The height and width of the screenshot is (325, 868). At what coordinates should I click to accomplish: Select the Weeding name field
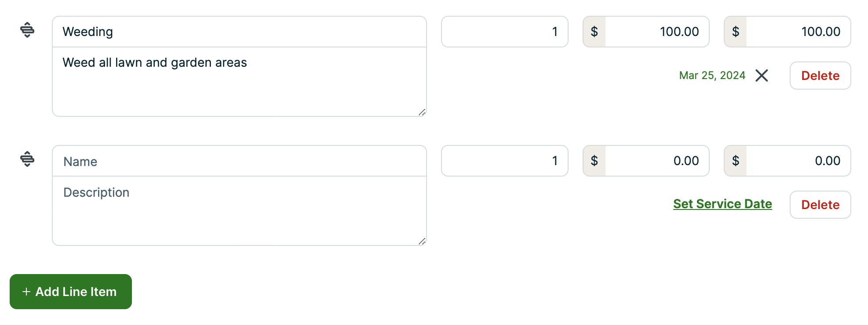(240, 32)
